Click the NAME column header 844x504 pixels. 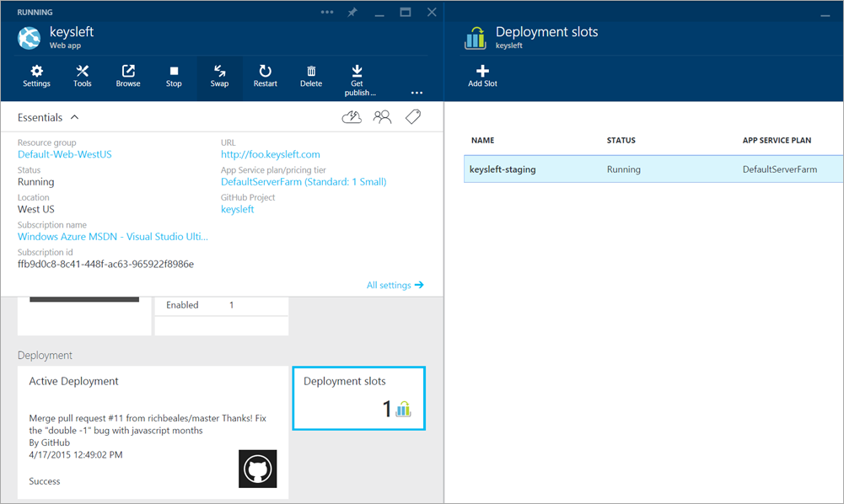tap(483, 141)
